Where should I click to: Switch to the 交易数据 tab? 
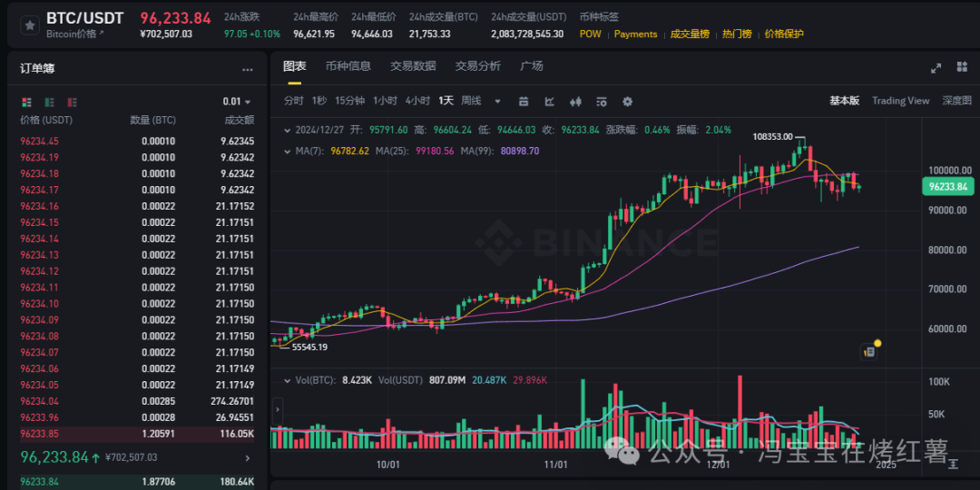click(413, 66)
